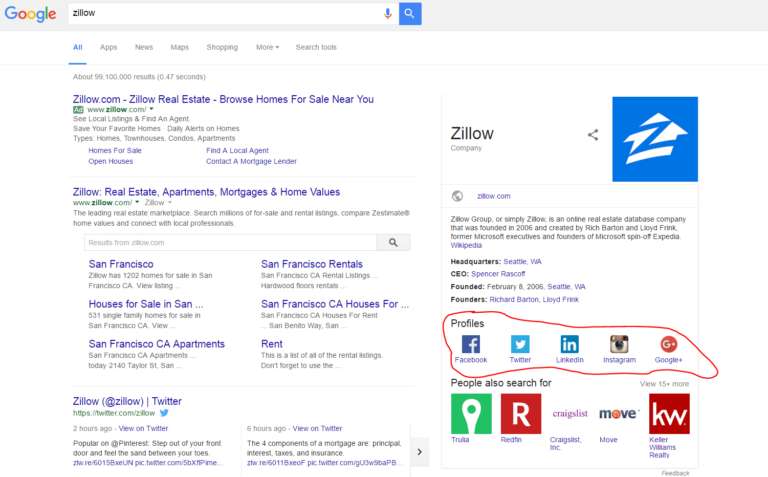Open Zillow's Facebook profile icon
The width and height of the screenshot is (768, 477).
pyautogui.click(x=471, y=344)
